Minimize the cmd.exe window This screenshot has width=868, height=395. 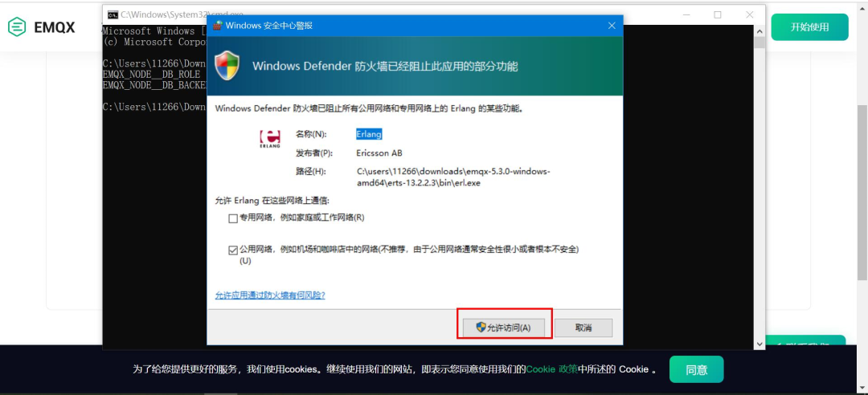686,15
